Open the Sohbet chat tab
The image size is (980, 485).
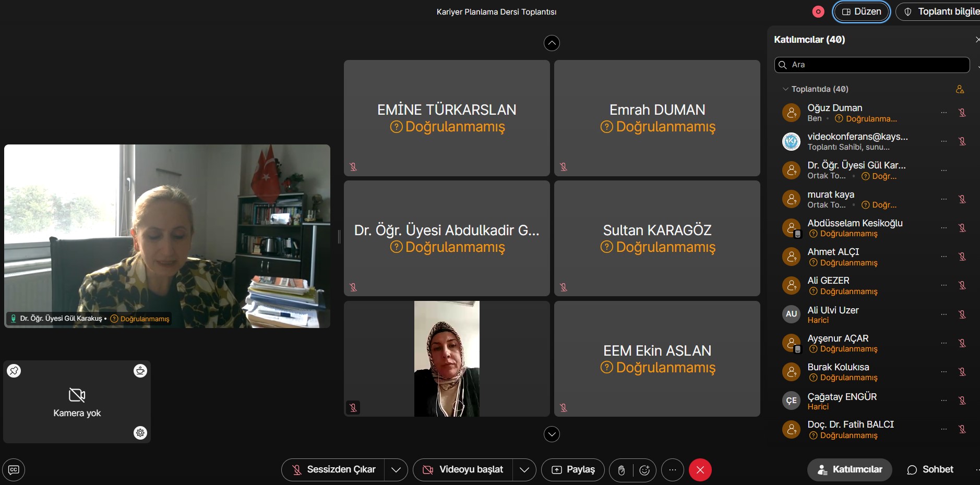click(x=930, y=470)
